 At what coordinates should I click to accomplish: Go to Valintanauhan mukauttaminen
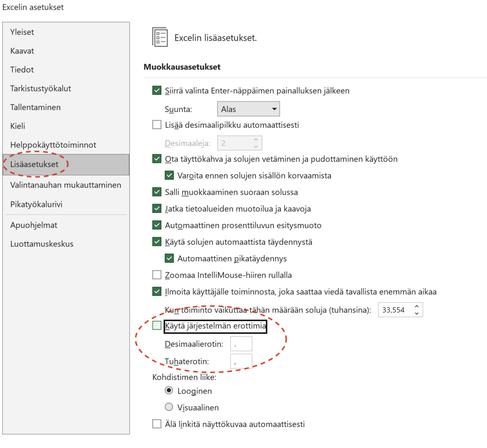coord(66,185)
